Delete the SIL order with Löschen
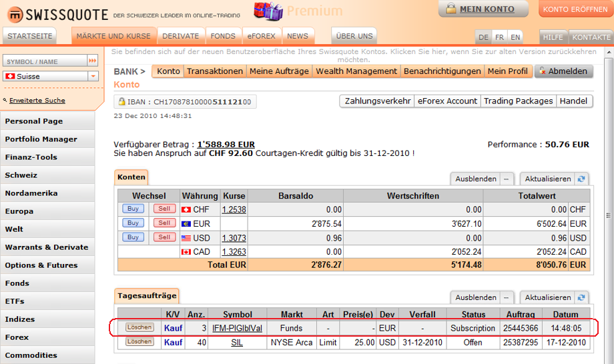 (x=139, y=341)
